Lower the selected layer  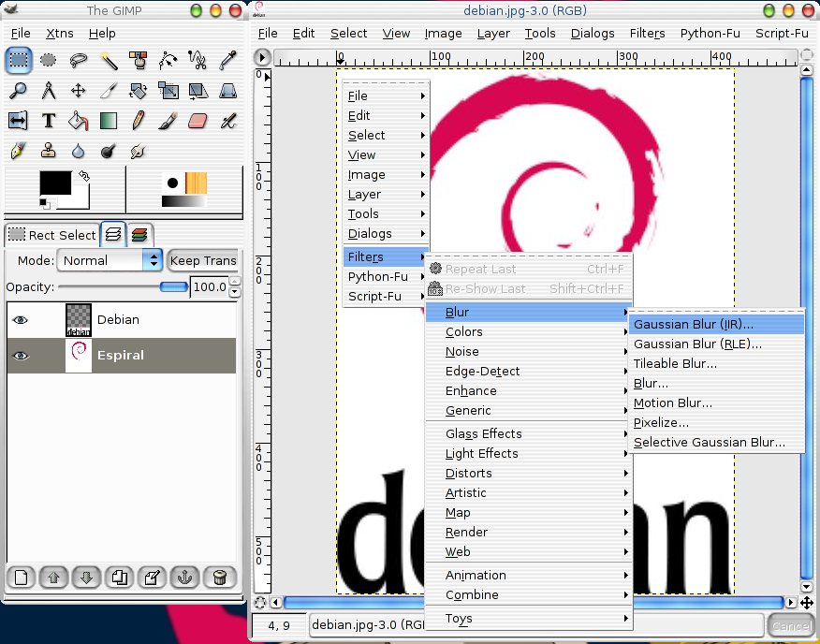click(x=87, y=578)
